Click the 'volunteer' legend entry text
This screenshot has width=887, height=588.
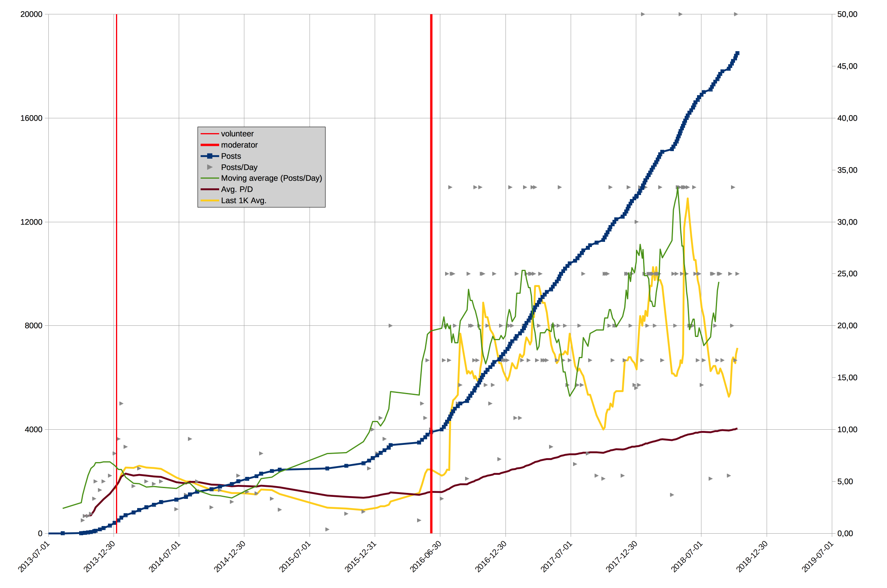pyautogui.click(x=237, y=134)
